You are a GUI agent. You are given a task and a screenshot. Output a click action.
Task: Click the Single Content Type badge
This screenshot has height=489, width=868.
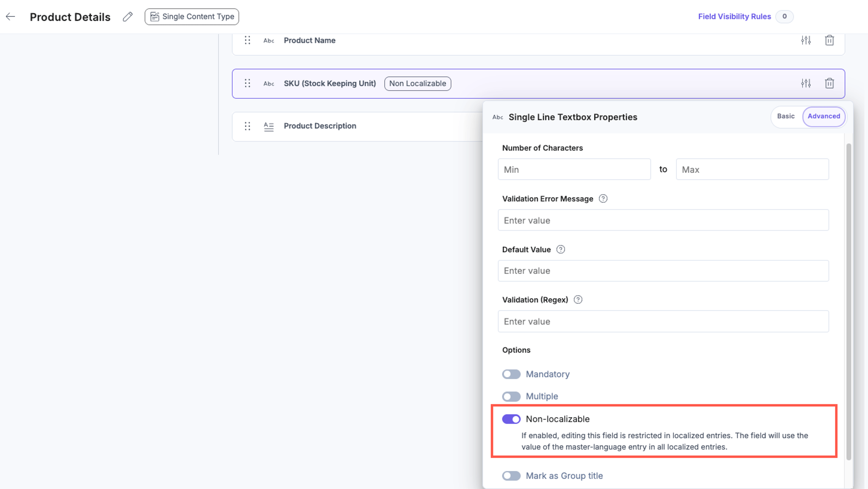point(192,17)
